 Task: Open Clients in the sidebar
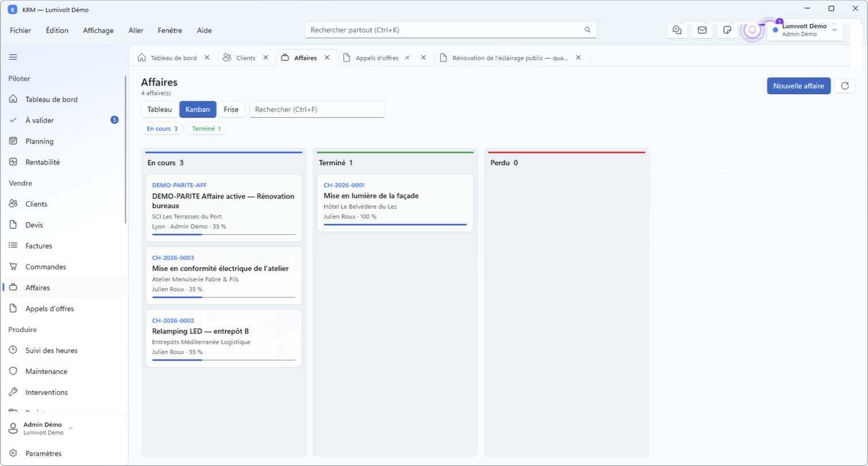63,204
